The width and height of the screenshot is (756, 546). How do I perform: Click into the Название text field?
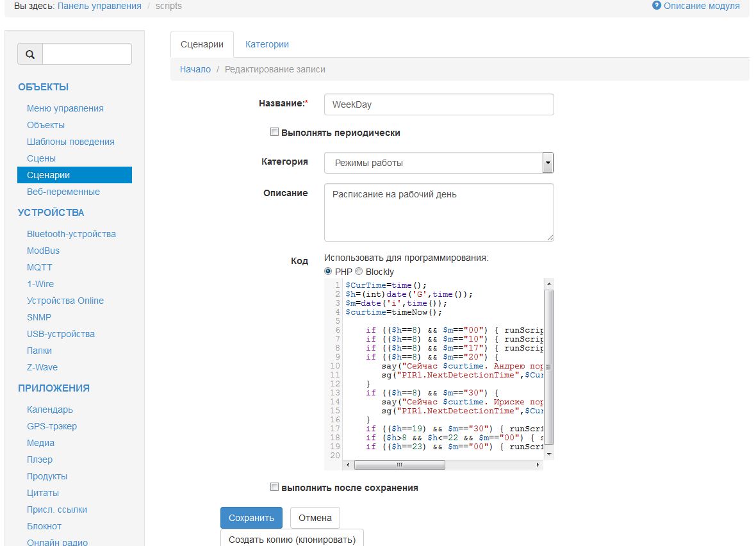coord(438,104)
